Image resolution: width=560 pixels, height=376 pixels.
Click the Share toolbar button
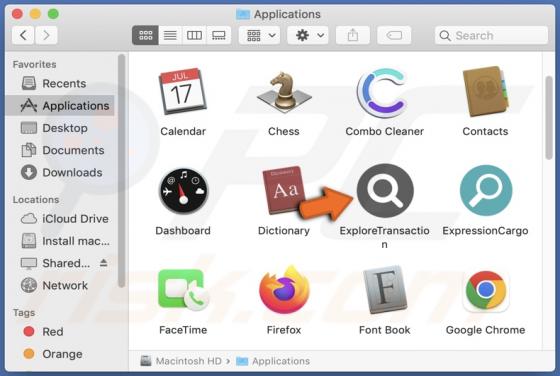coord(353,35)
